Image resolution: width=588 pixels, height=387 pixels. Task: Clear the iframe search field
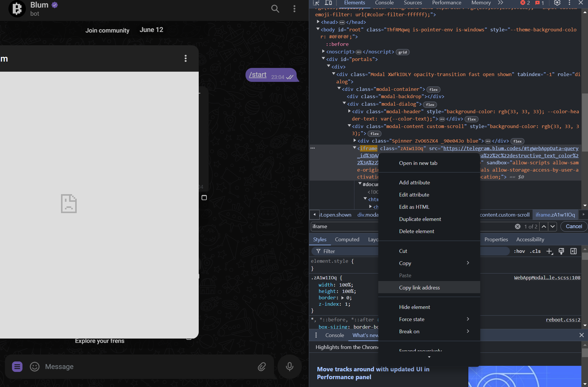[518, 226]
